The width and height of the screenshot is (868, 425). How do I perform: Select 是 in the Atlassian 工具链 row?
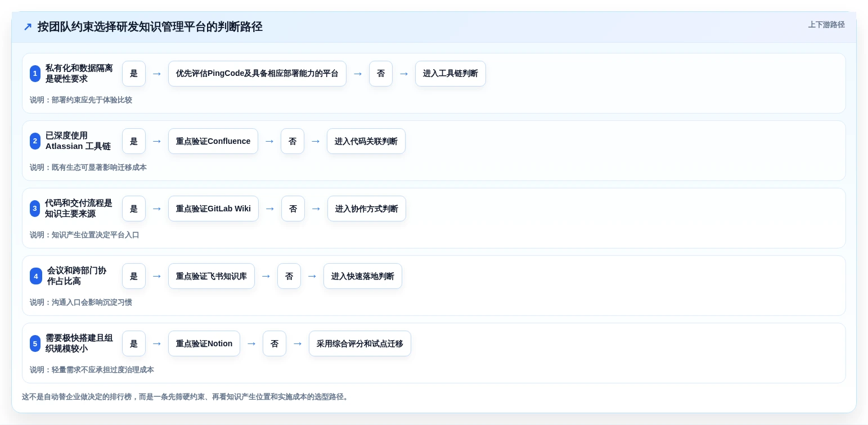click(x=134, y=141)
